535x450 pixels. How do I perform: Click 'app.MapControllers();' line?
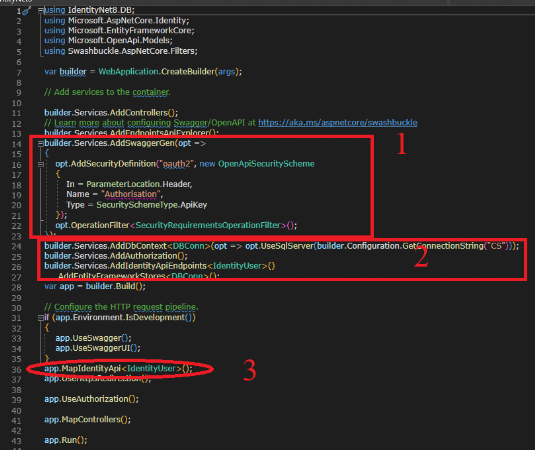point(87,420)
